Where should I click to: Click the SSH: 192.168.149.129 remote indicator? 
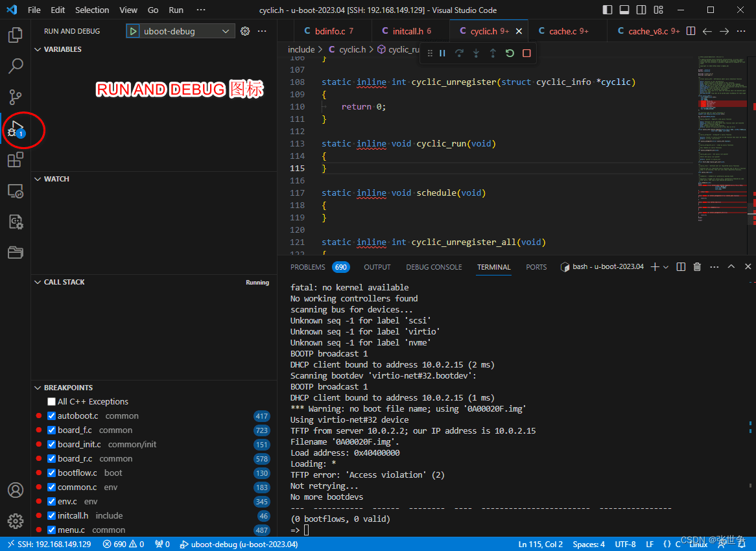pyautogui.click(x=48, y=545)
